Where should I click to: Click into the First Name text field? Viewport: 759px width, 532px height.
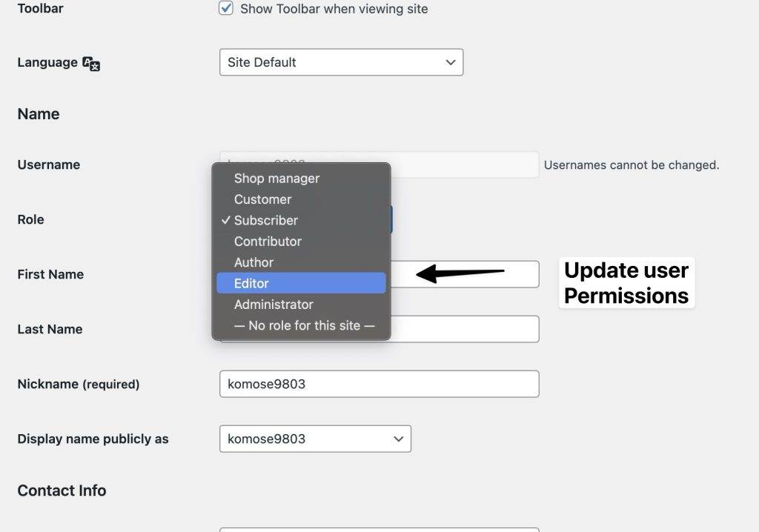coord(474,274)
